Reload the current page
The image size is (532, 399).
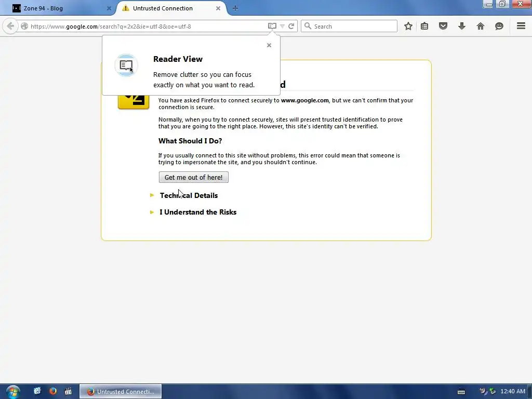click(291, 26)
